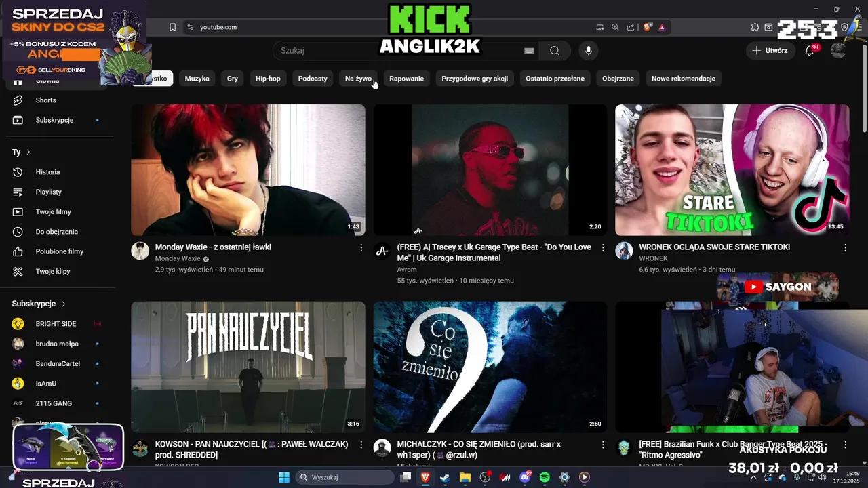
Task: Select the Obejrzane filter chip
Action: coord(618,79)
